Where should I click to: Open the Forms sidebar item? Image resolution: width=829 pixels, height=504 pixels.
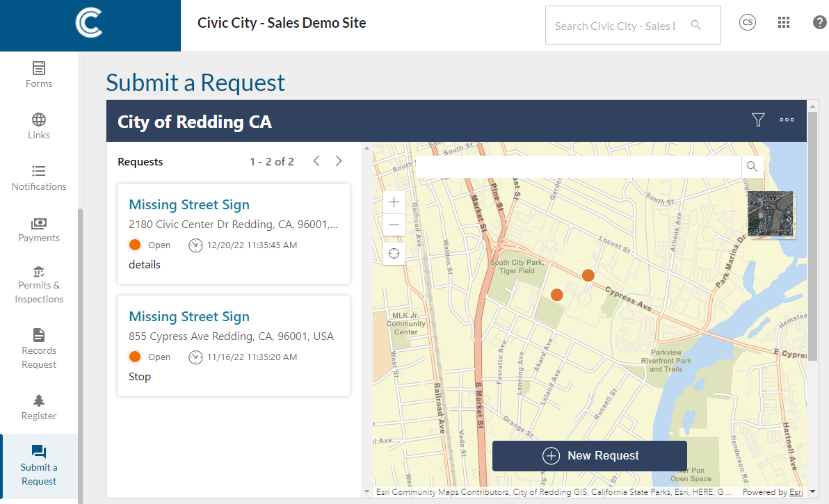click(38, 74)
